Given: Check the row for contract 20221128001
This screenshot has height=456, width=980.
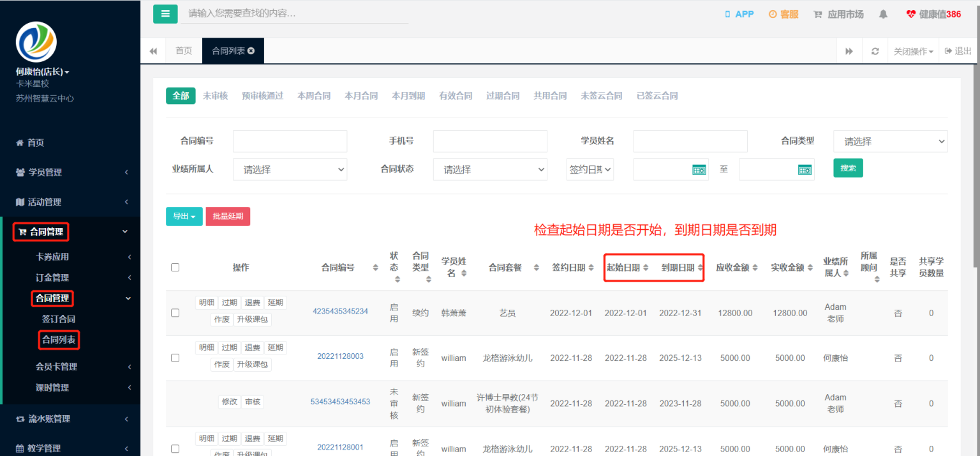Looking at the screenshot, I should point(175,449).
